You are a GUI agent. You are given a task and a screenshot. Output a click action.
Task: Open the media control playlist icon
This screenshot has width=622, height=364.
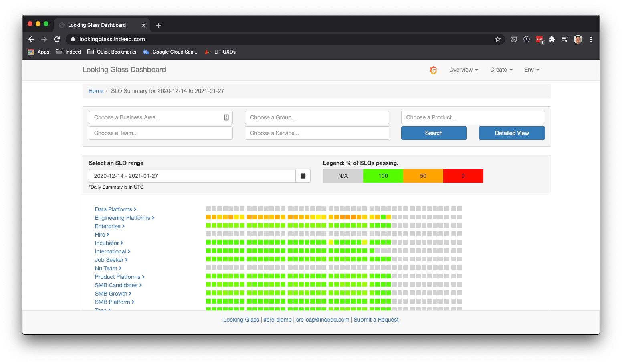tap(565, 39)
